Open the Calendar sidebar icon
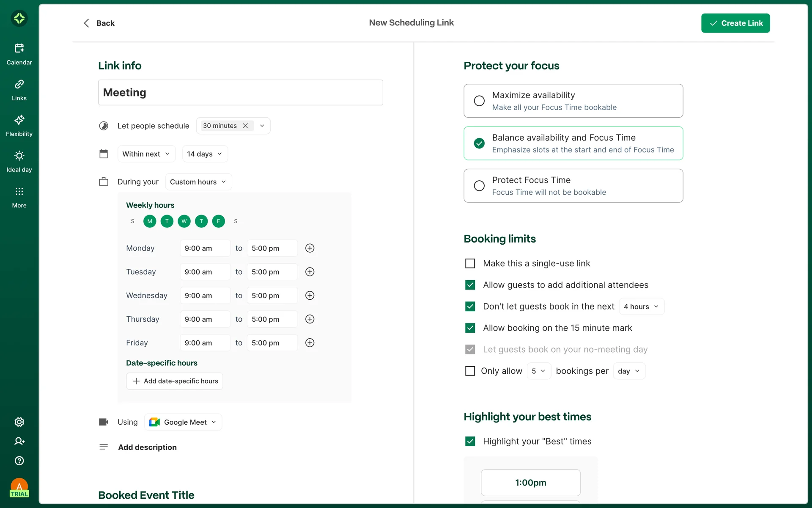 point(19,49)
